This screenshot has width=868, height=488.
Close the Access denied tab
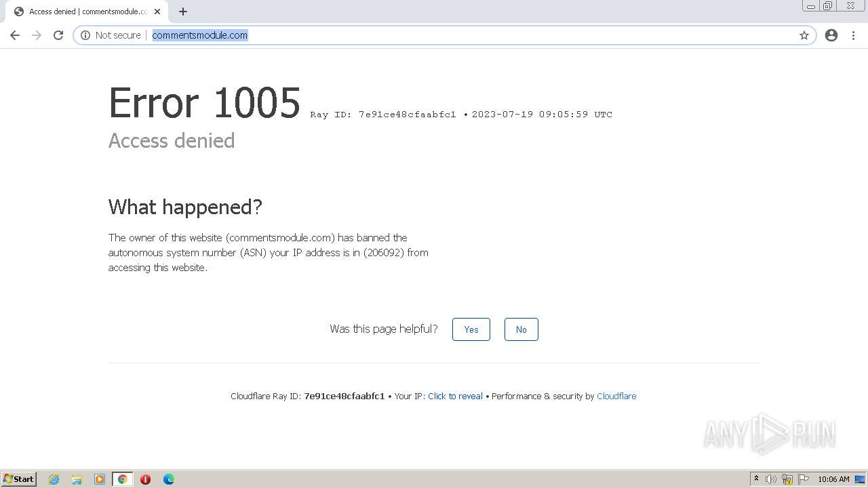pos(157,12)
